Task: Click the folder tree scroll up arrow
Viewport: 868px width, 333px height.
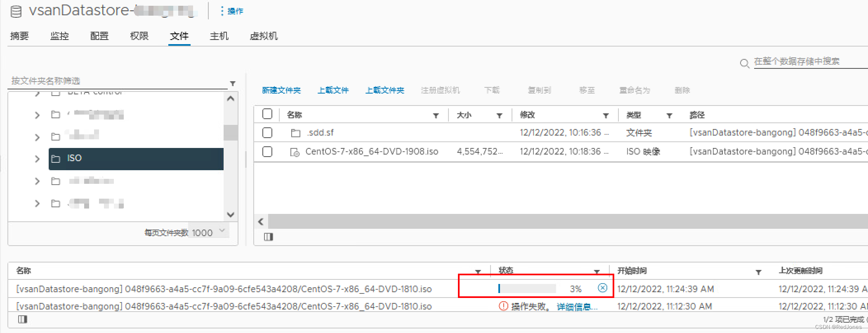Action: (x=231, y=98)
